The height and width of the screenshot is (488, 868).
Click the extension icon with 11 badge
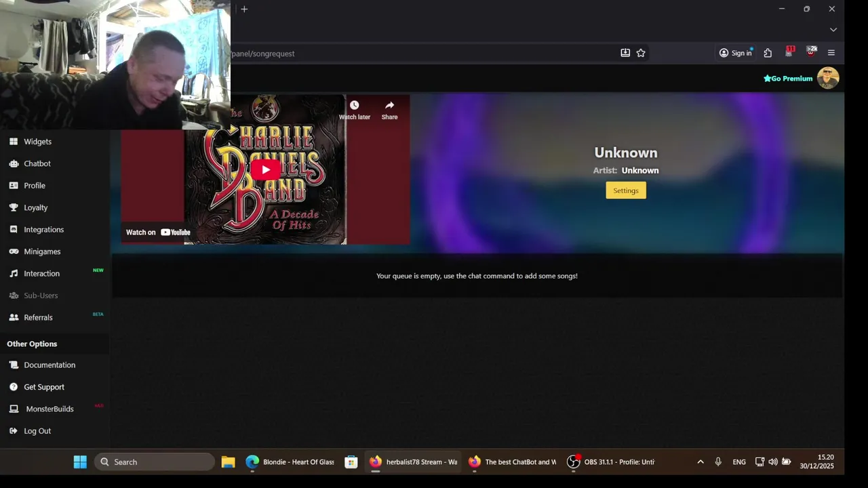[789, 52]
